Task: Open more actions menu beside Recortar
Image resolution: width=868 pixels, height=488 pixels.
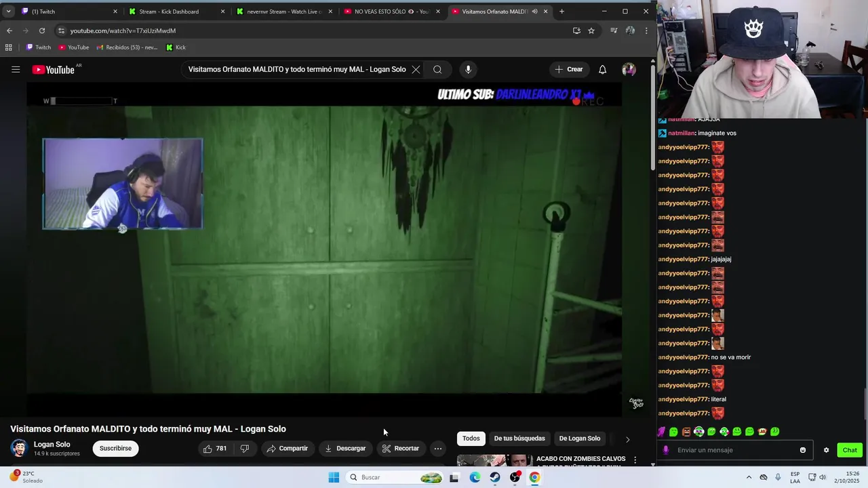Action: pyautogui.click(x=438, y=449)
